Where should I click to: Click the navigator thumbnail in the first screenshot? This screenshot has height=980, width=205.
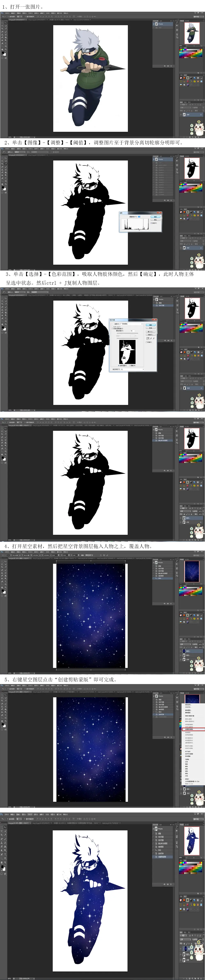[192, 33]
